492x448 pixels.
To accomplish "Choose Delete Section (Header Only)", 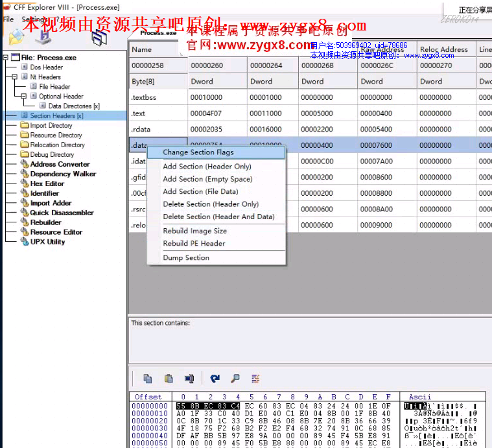I will pos(217,204).
